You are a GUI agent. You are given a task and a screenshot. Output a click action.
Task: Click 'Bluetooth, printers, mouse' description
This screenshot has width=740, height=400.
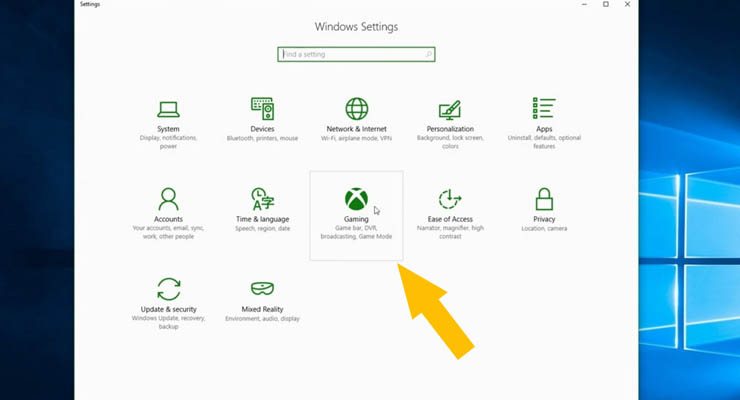(262, 138)
